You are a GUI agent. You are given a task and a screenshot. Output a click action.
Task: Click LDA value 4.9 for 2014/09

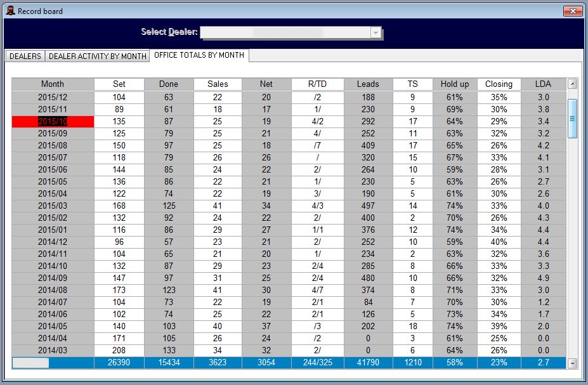(x=544, y=278)
